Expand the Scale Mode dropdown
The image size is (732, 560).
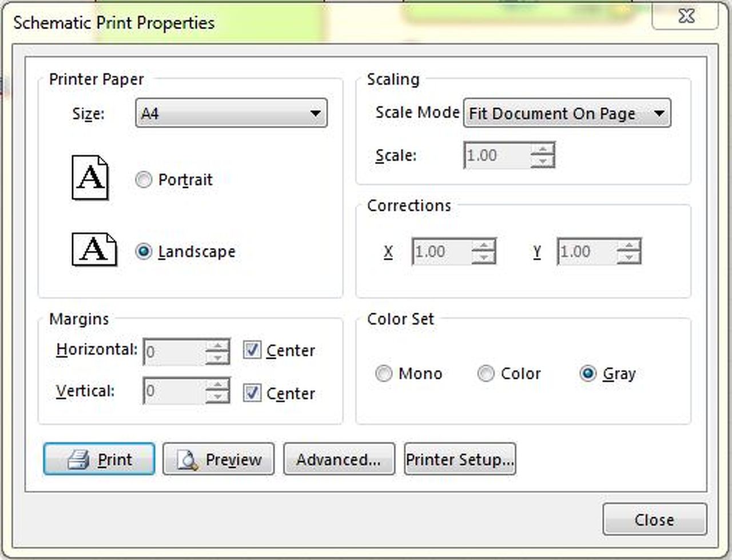pyautogui.click(x=567, y=113)
